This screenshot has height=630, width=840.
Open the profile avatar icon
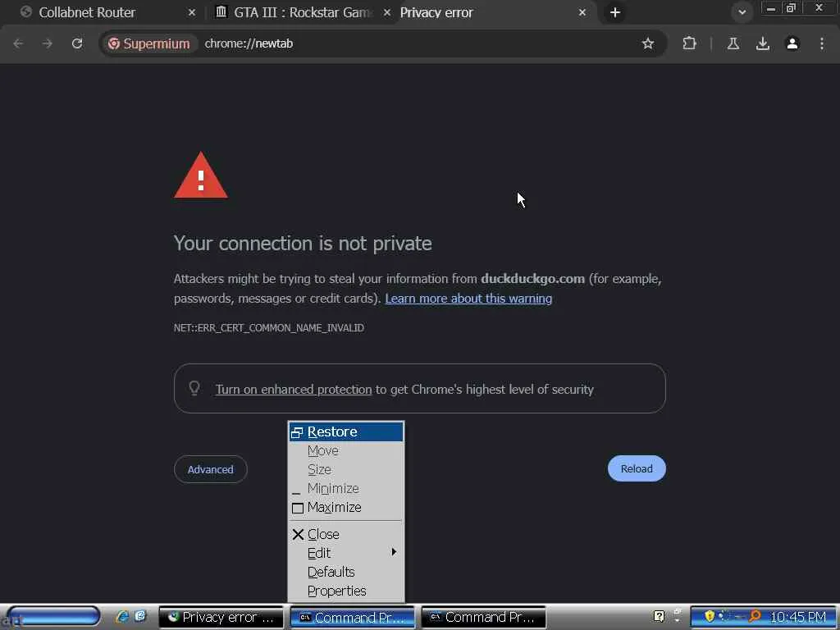792,43
